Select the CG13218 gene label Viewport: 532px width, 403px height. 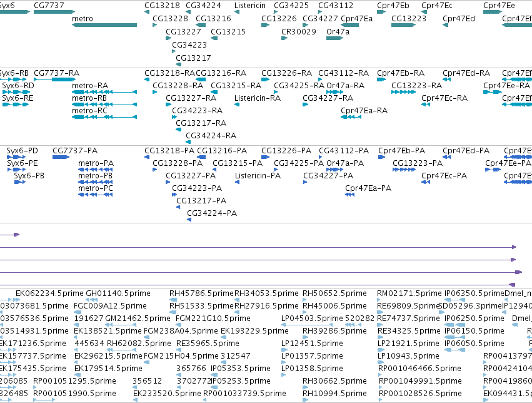(162, 6)
